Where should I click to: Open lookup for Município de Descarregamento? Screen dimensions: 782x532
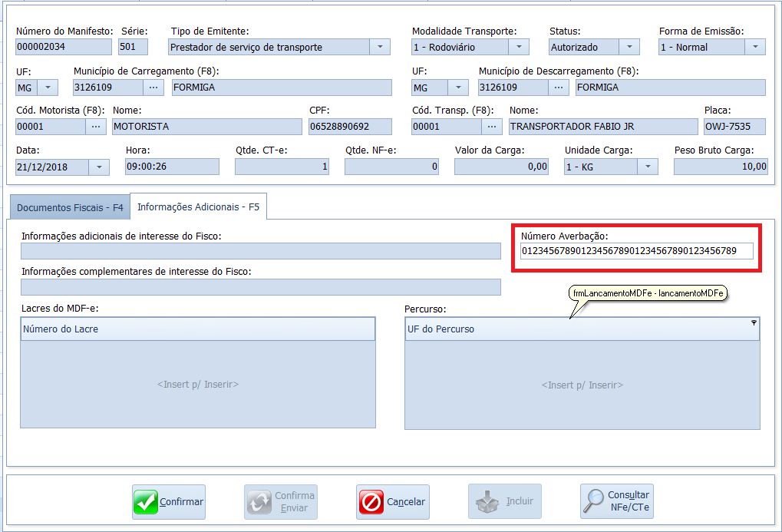pyautogui.click(x=559, y=88)
